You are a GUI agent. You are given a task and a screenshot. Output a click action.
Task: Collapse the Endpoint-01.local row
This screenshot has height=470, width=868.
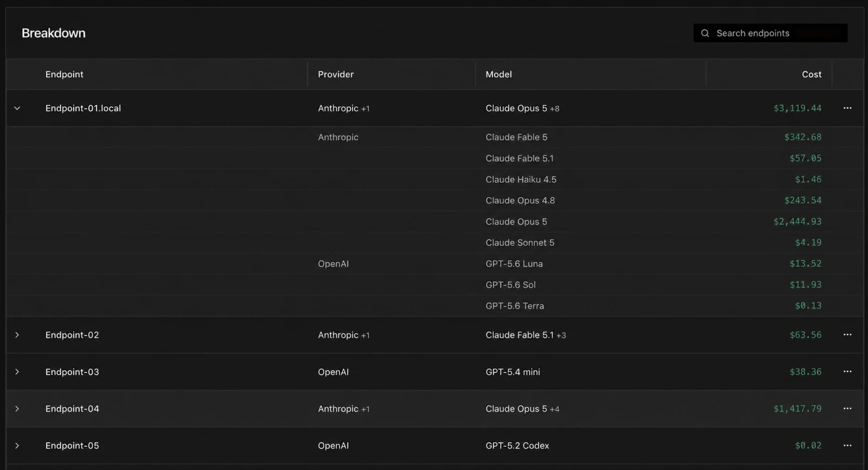17,108
